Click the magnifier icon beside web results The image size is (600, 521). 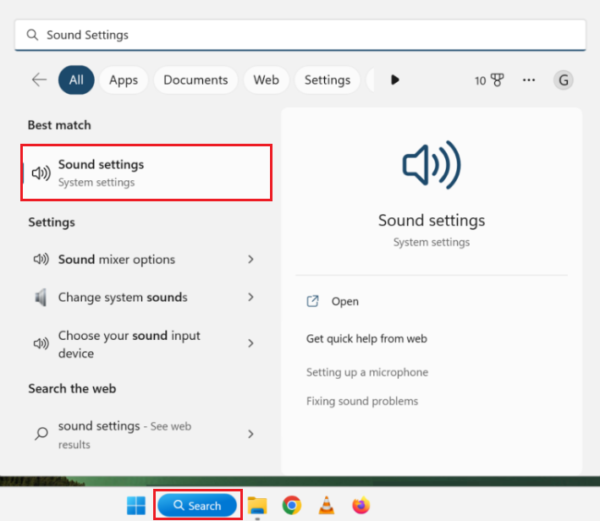point(41,433)
